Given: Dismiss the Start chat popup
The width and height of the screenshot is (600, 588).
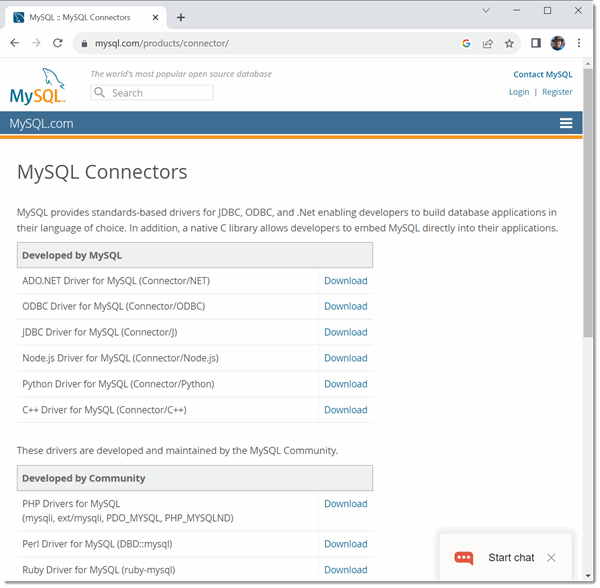Looking at the screenshot, I should 551,558.
